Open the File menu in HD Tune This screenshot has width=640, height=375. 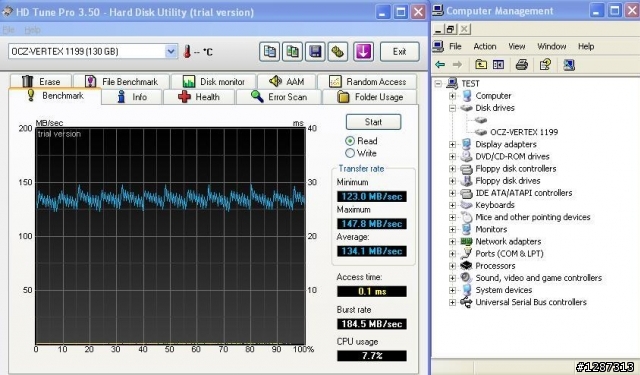pos(8,30)
